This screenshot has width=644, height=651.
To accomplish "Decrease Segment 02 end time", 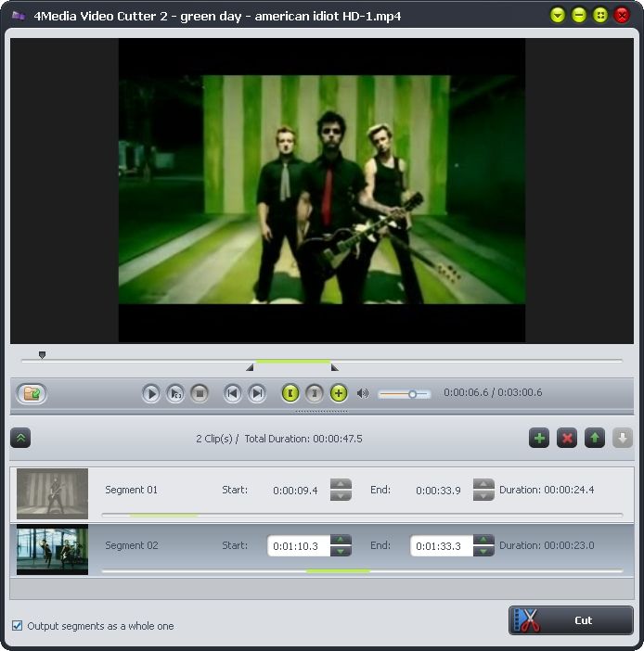I will point(483,551).
